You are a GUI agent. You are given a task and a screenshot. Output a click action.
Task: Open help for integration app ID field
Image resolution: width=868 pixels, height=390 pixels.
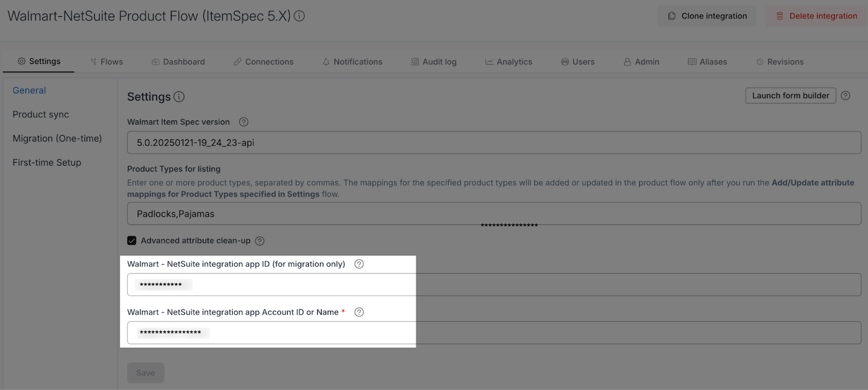359,264
